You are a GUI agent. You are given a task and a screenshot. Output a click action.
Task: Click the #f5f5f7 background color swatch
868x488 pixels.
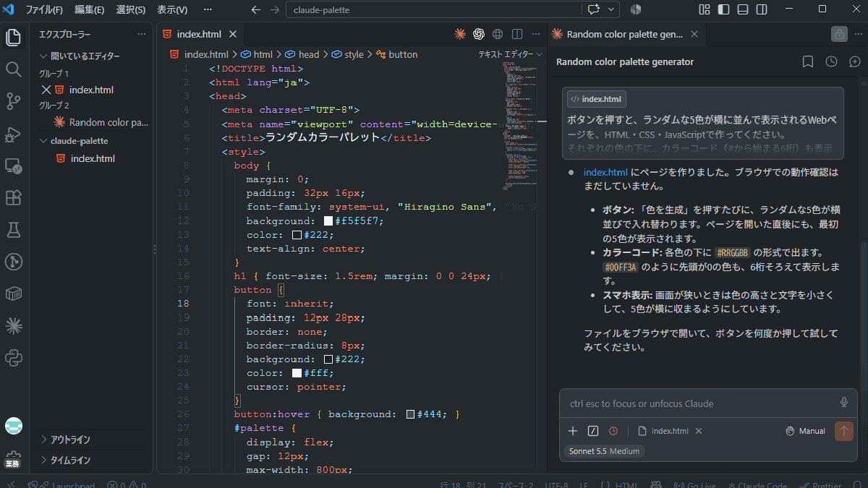328,221
